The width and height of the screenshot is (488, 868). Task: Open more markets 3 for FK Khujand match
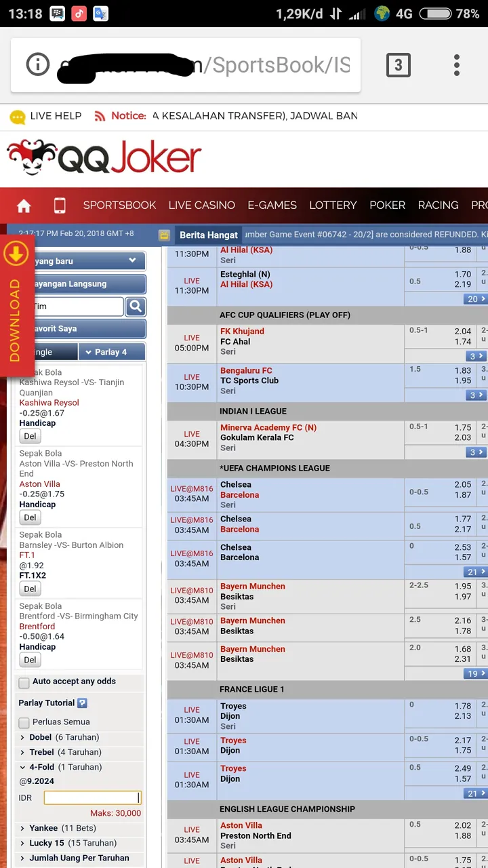pyautogui.click(x=476, y=356)
